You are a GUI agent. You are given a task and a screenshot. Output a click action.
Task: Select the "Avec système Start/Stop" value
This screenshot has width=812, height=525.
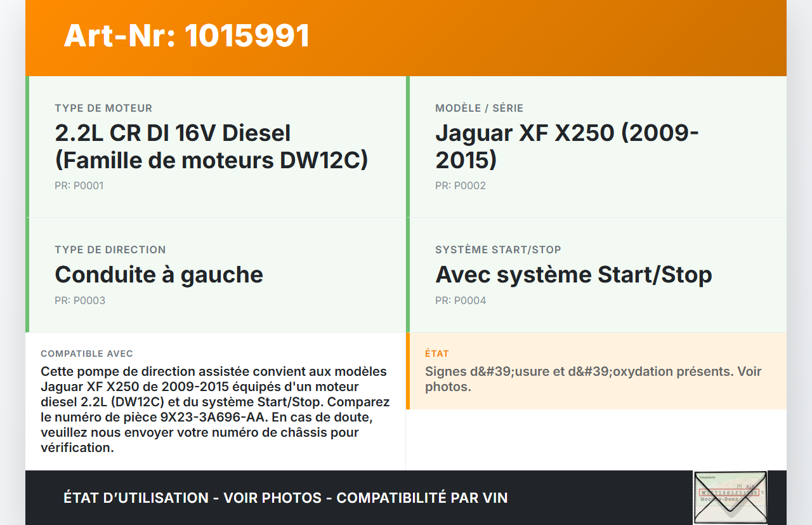(573, 274)
